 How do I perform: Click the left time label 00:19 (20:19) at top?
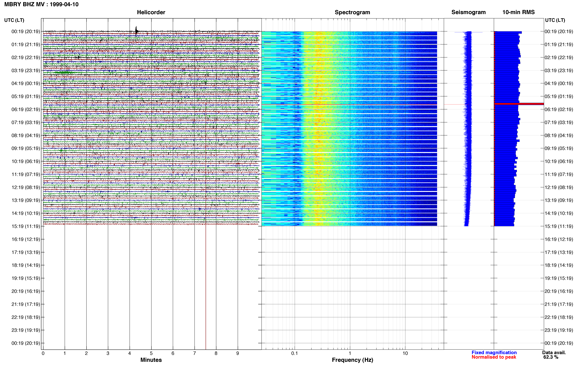coord(26,31)
